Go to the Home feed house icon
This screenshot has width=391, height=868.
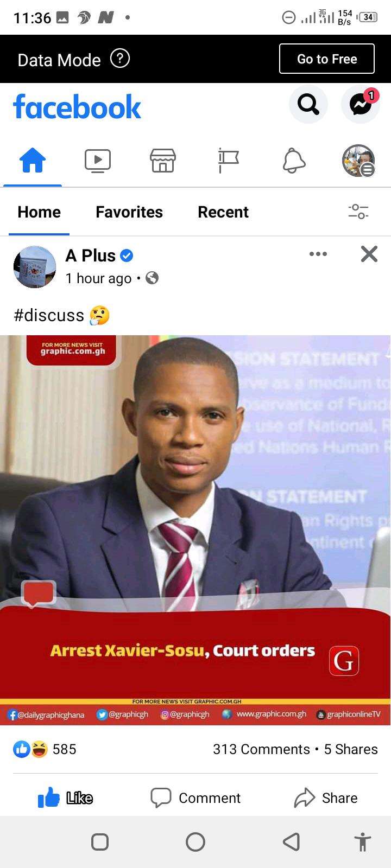33,161
